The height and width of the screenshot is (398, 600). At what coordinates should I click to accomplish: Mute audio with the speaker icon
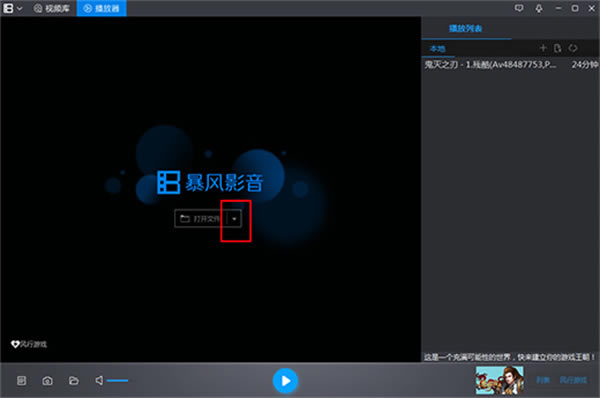click(99, 380)
